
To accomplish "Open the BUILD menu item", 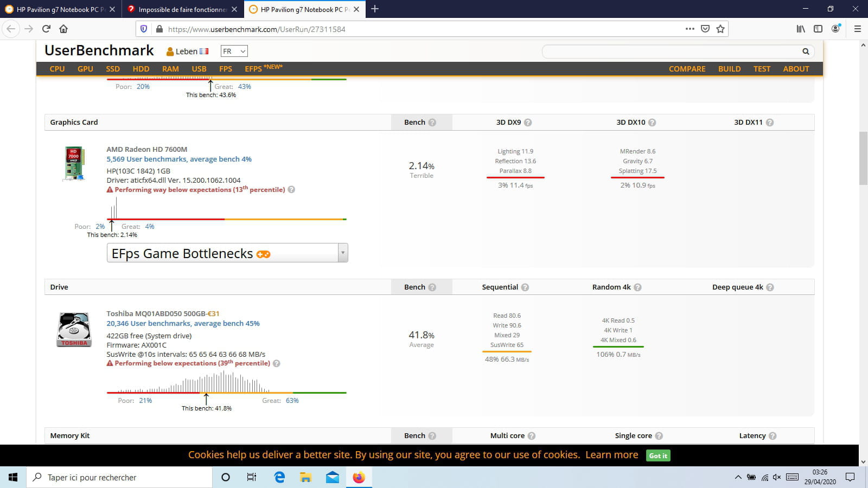I will point(730,69).
